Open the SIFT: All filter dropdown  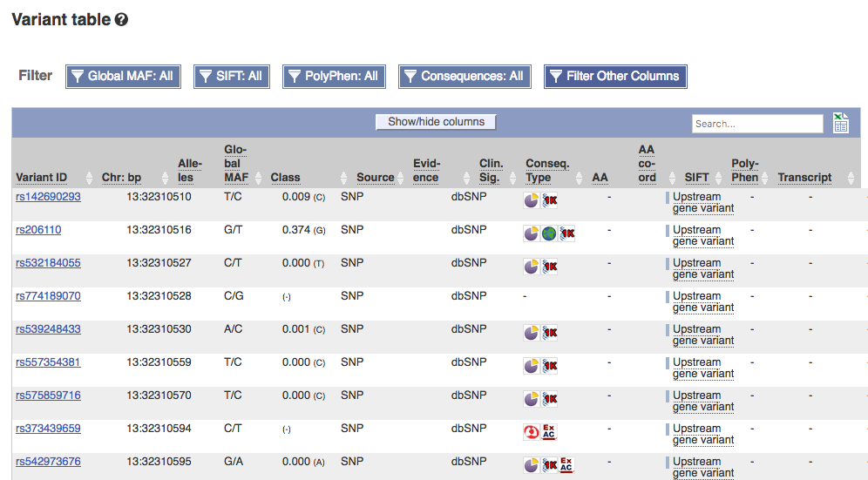[232, 77]
